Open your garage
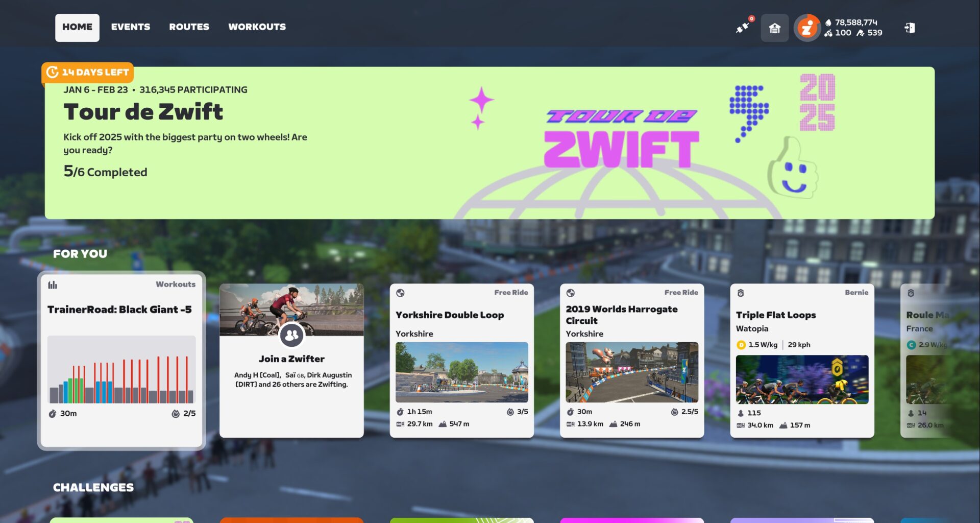This screenshot has height=523, width=980. tap(774, 29)
